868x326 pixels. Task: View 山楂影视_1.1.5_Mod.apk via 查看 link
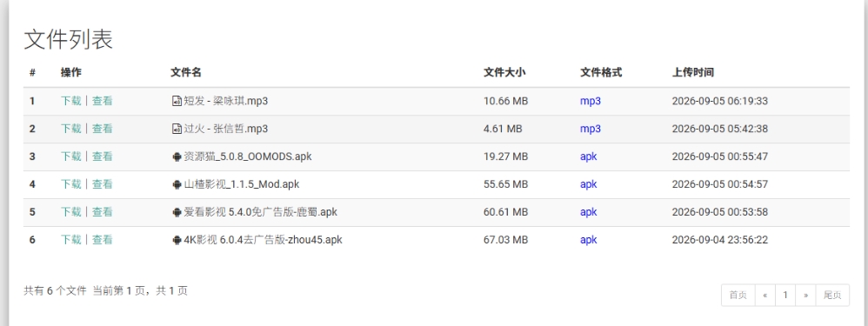(103, 183)
